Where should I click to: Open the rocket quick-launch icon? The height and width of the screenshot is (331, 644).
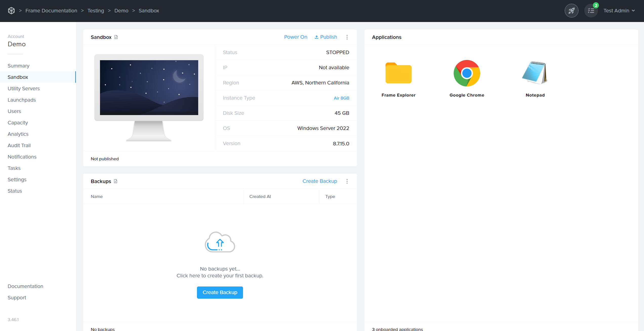tap(572, 11)
